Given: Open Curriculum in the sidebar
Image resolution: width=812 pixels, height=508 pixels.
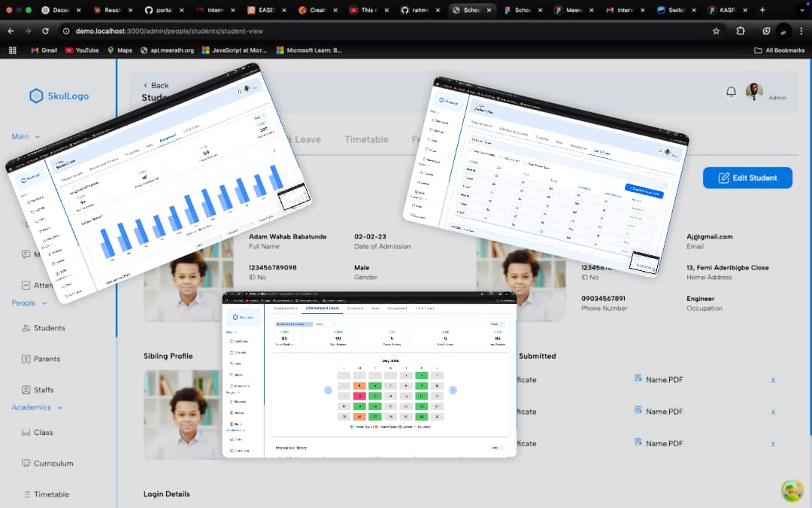Looking at the screenshot, I should (x=47, y=464).
